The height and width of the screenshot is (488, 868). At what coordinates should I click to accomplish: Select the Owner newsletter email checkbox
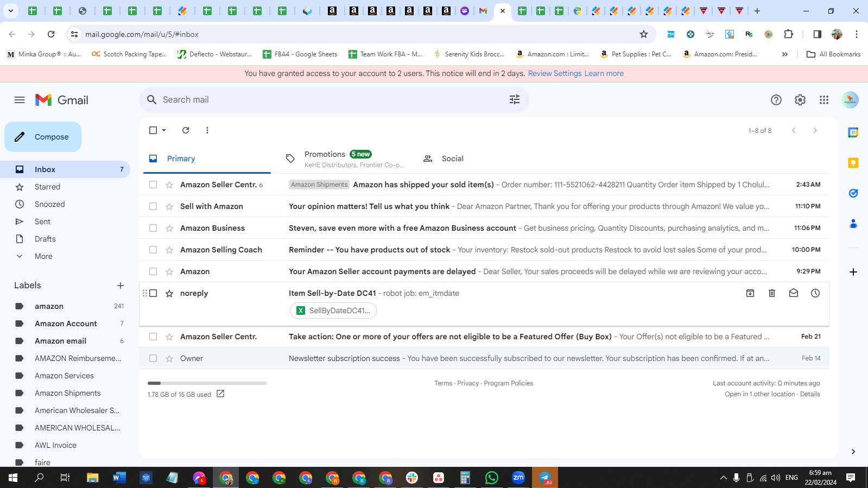[x=153, y=358]
